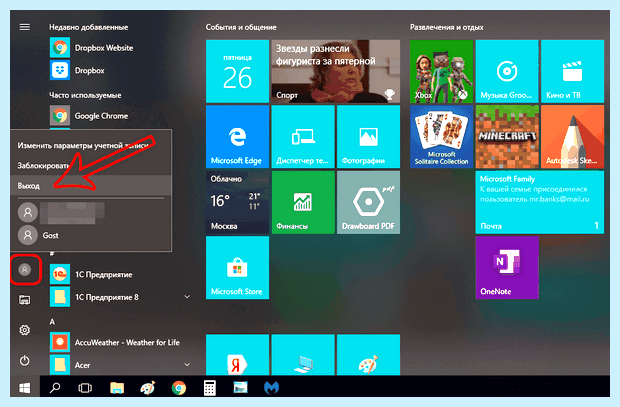Open the Dropbox Website shortcut
The width and height of the screenshot is (620, 407).
click(x=92, y=48)
